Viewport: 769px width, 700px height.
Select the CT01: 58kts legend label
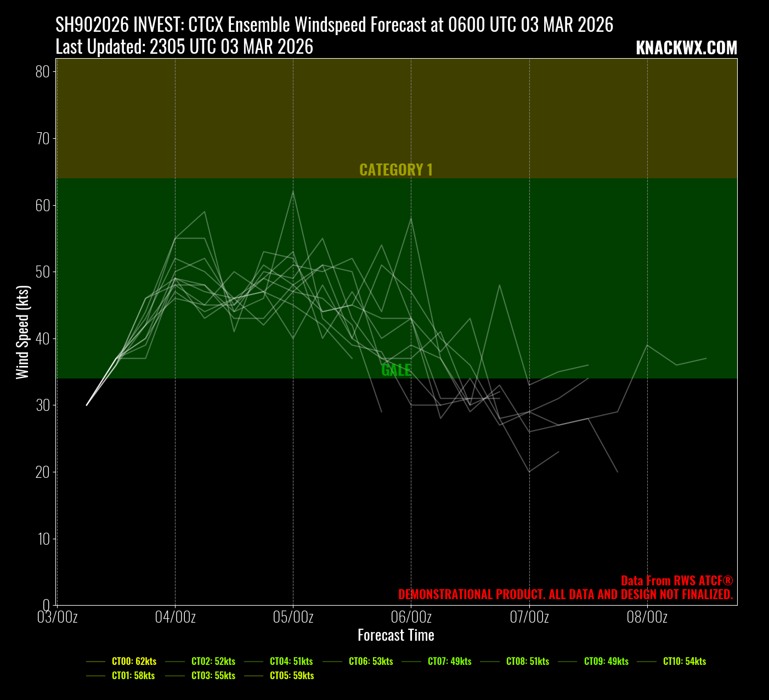(133, 676)
